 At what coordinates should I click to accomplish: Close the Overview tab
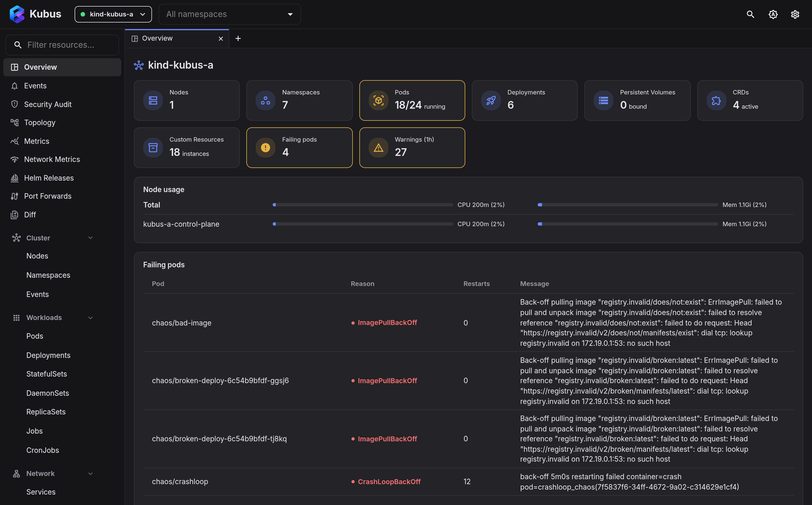pos(221,39)
